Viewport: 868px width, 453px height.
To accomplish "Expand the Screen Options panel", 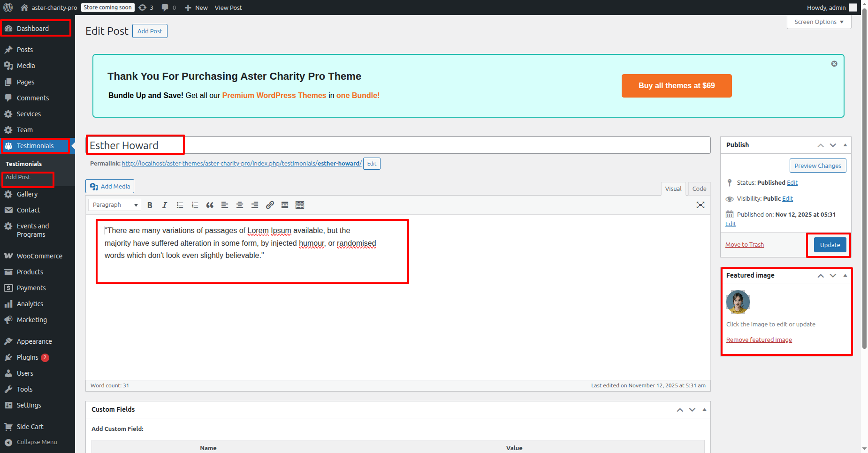I will coord(819,22).
